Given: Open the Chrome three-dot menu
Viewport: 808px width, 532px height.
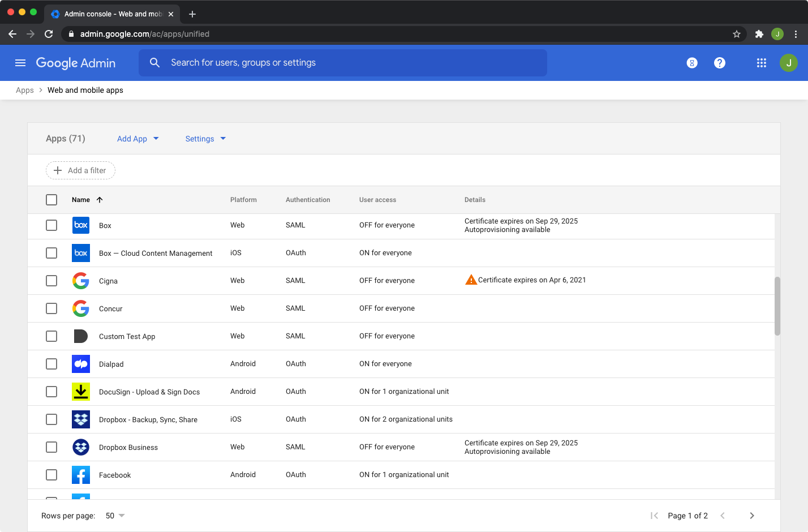Looking at the screenshot, I should 796,34.
